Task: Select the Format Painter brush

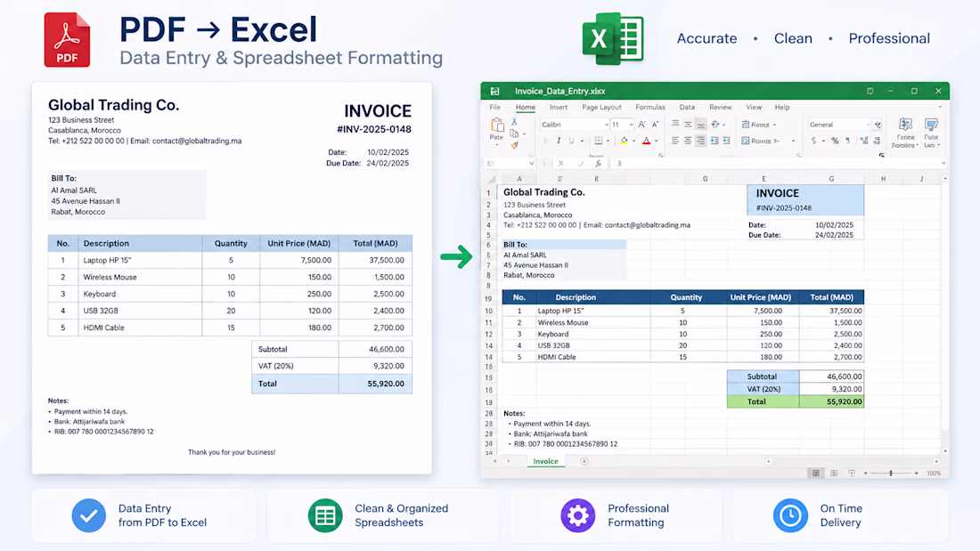Action: 514,146
